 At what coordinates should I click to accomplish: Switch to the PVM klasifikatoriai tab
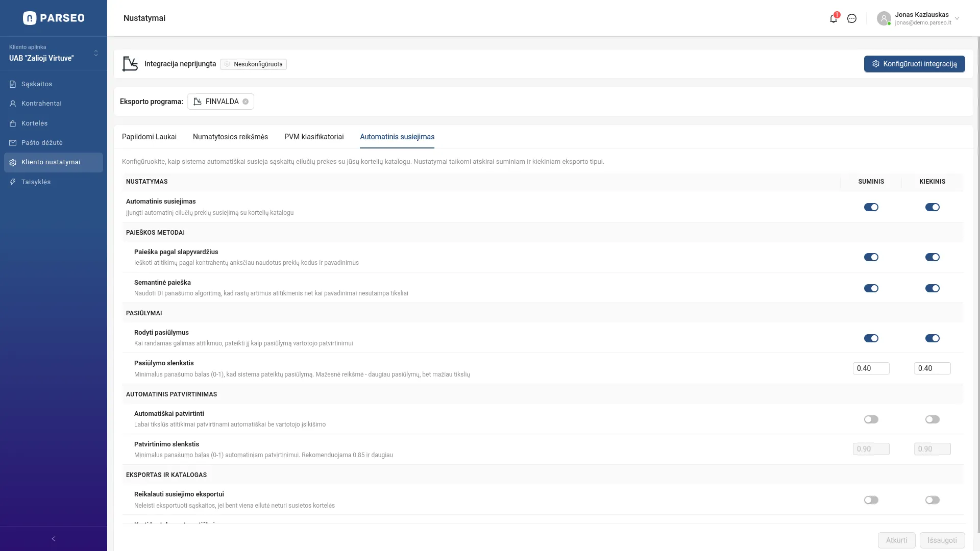click(x=314, y=137)
